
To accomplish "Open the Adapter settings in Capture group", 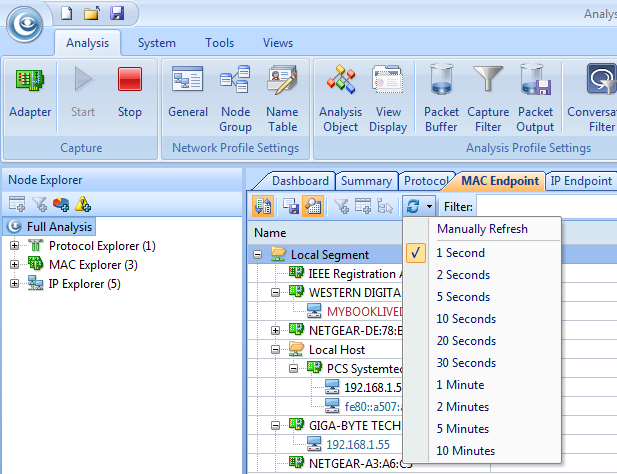I will click(30, 94).
